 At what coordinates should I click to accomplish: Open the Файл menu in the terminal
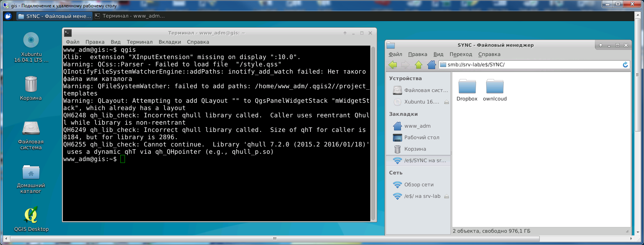(x=73, y=42)
